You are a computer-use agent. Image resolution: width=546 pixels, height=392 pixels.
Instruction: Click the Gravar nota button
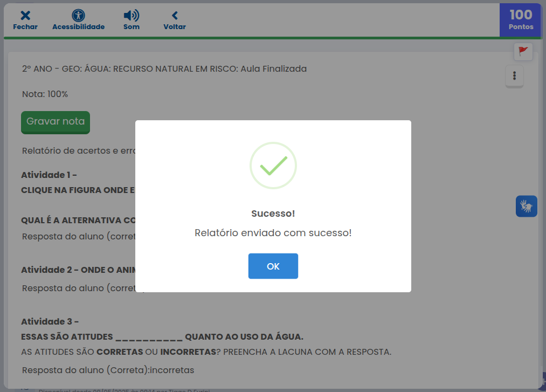(x=56, y=121)
